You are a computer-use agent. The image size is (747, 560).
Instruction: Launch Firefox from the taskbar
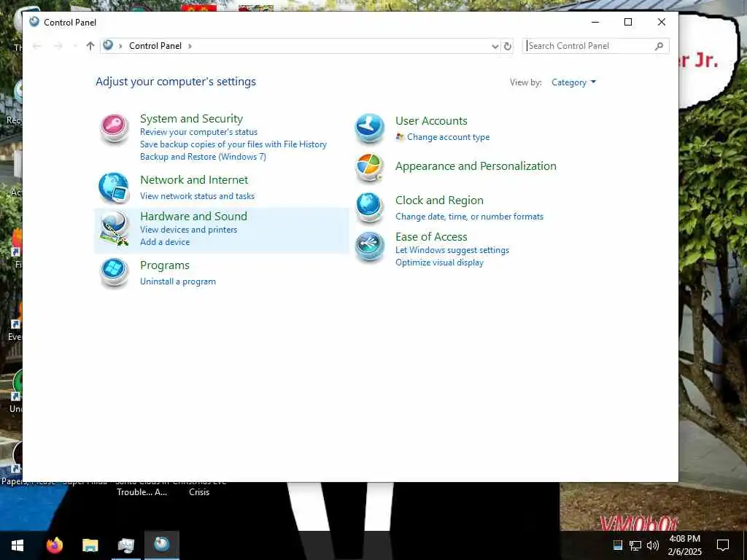[x=54, y=545]
